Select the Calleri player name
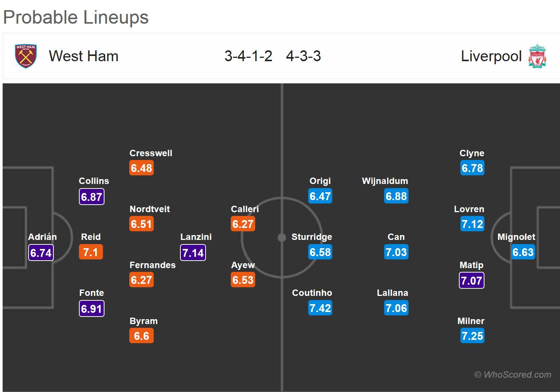The image size is (560, 392). [245, 209]
